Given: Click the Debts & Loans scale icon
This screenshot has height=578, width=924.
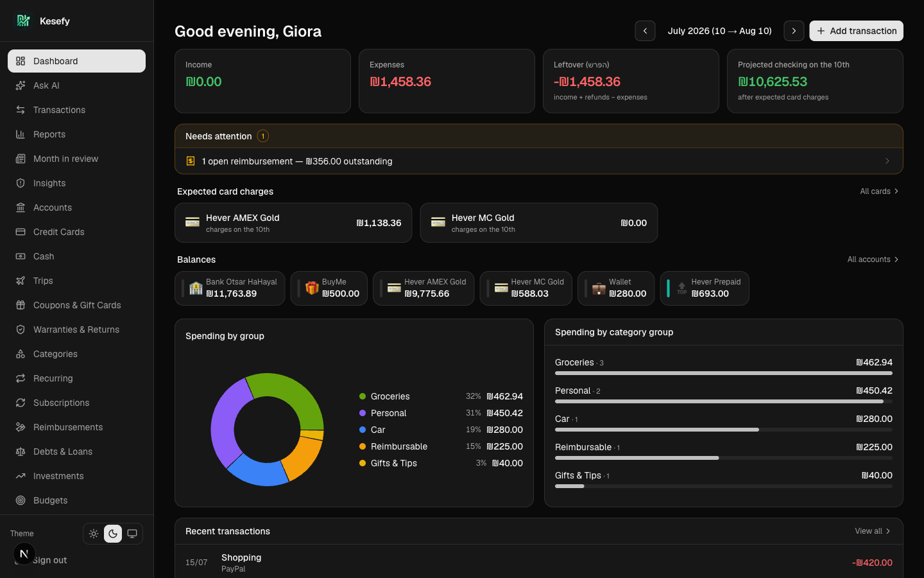Looking at the screenshot, I should pos(21,451).
